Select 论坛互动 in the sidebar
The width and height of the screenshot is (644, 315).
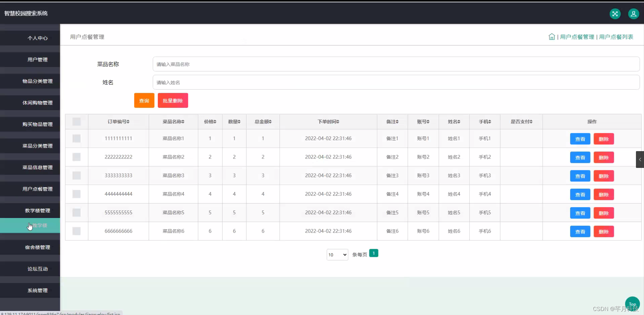click(37, 269)
